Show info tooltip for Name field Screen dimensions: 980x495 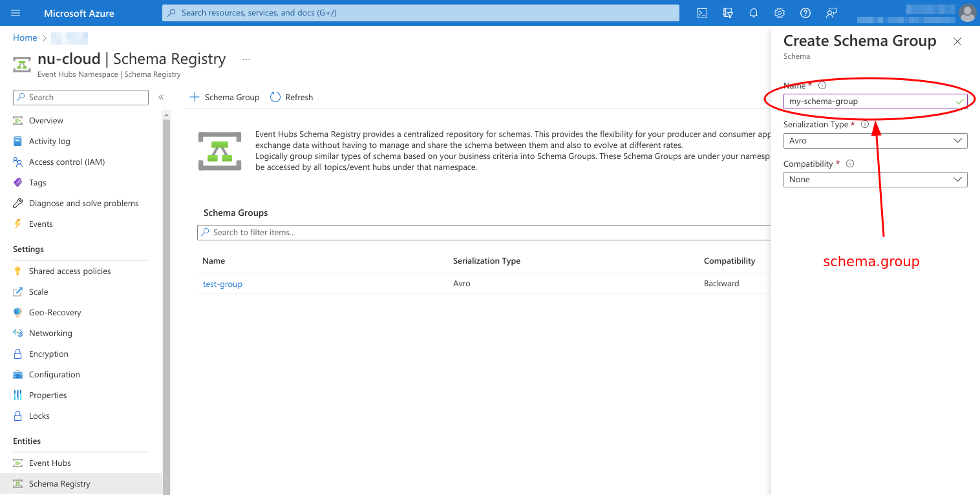(x=822, y=85)
